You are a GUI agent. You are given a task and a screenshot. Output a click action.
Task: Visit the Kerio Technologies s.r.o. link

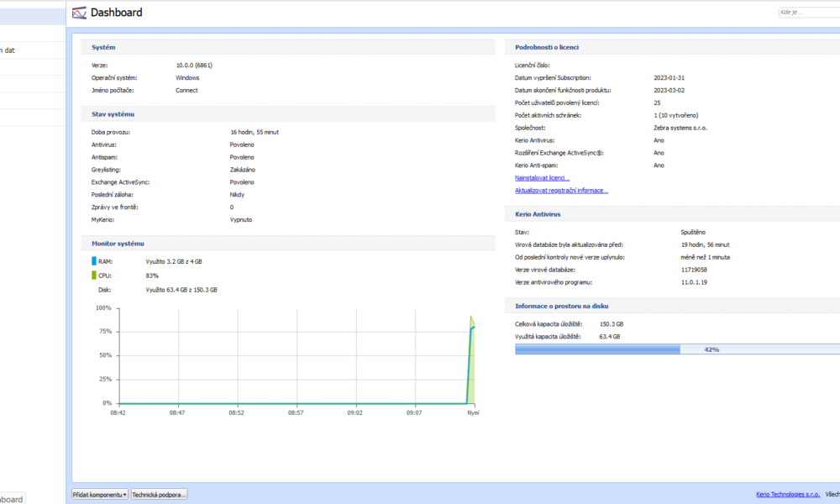(x=788, y=495)
